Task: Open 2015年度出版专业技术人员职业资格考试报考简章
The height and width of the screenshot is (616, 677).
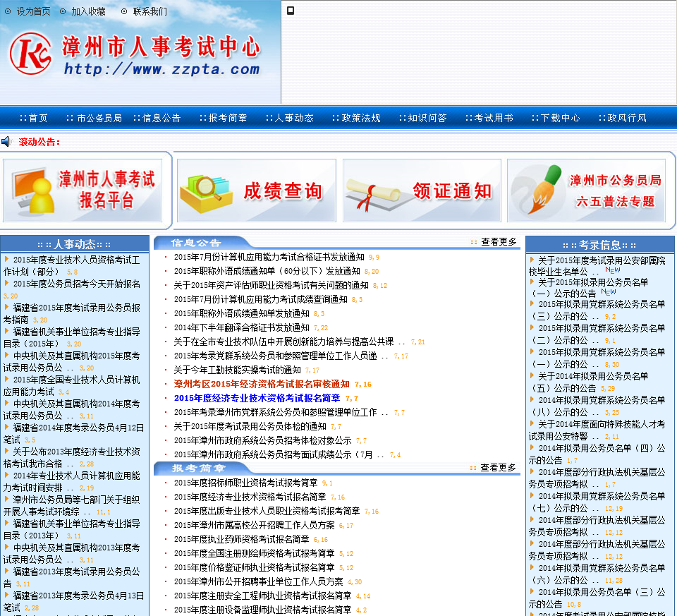Action: 267,511
